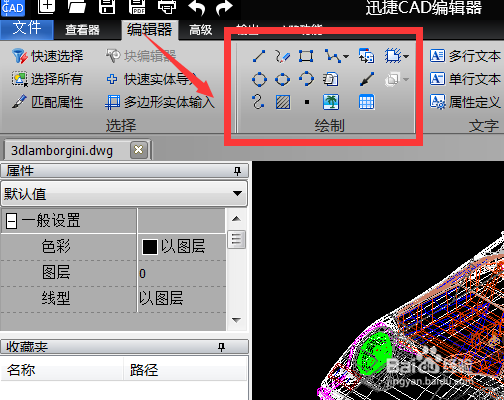
Task: Select the freehand sketch pencil tool
Action: [x=283, y=56]
